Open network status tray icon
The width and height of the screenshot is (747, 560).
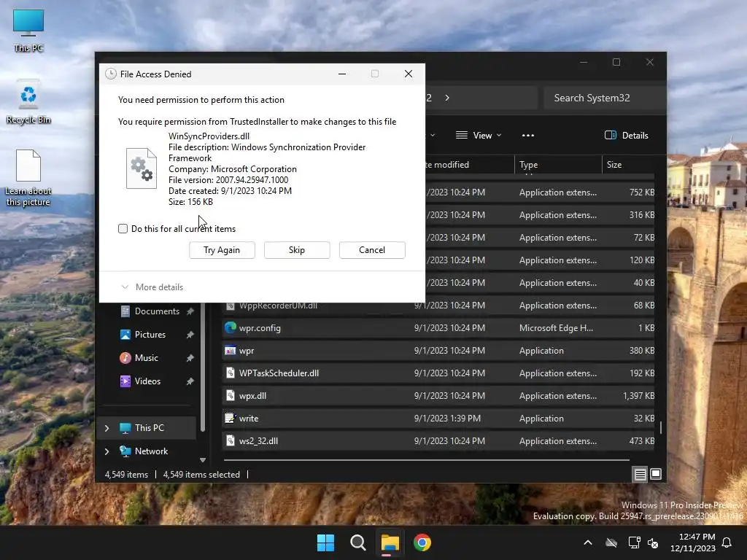(x=634, y=542)
